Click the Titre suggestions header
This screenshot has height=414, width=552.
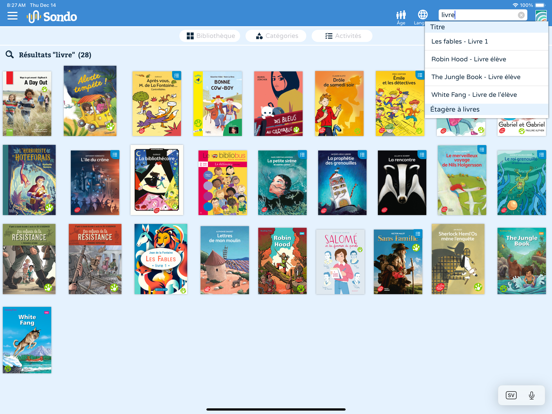click(486, 27)
